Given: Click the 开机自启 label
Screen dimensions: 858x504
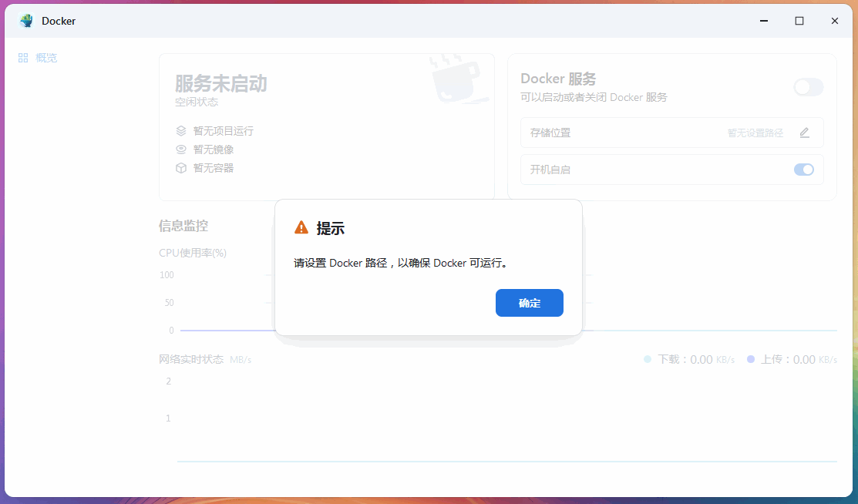Looking at the screenshot, I should click(x=550, y=170).
